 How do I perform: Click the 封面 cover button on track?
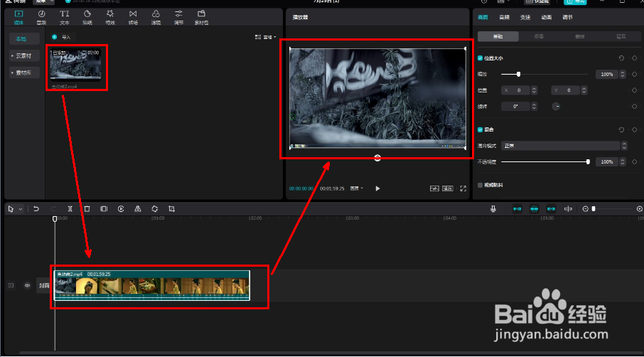point(44,285)
